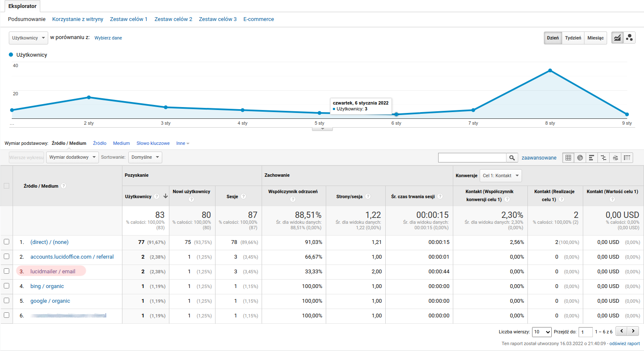The width and height of the screenshot is (644, 351).
Task: Select Słowo kluczowe as primary dimension
Action: 153,143
